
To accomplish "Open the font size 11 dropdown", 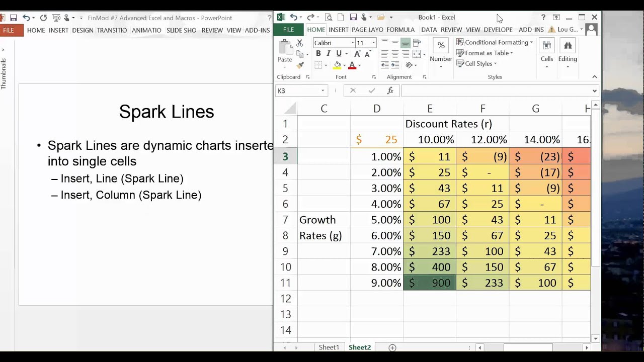I will (x=373, y=43).
